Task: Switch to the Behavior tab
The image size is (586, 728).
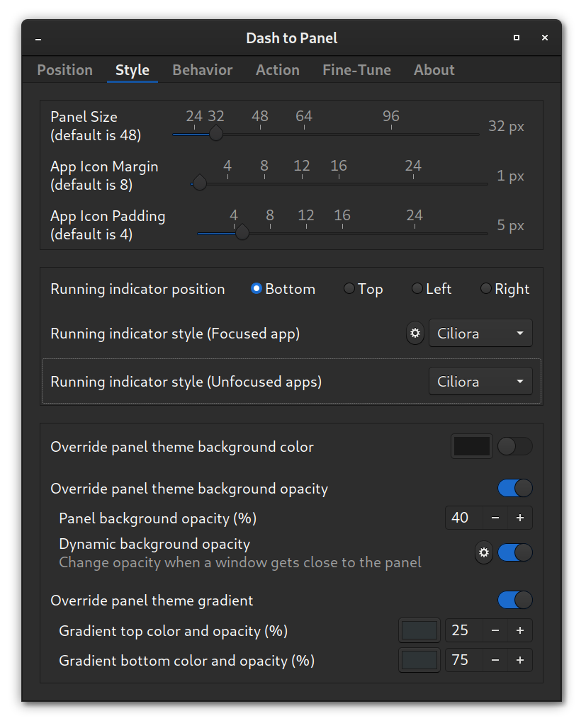Action: (x=202, y=69)
